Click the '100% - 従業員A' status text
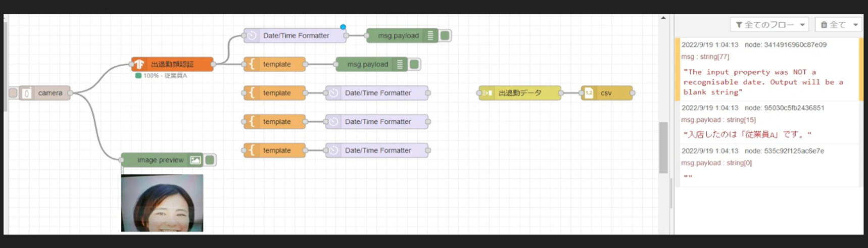This screenshot has width=868, height=248. (x=165, y=76)
